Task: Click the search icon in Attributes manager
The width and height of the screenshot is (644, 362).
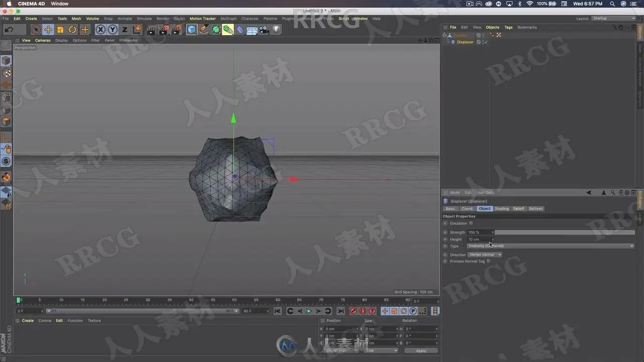Action: (613, 193)
